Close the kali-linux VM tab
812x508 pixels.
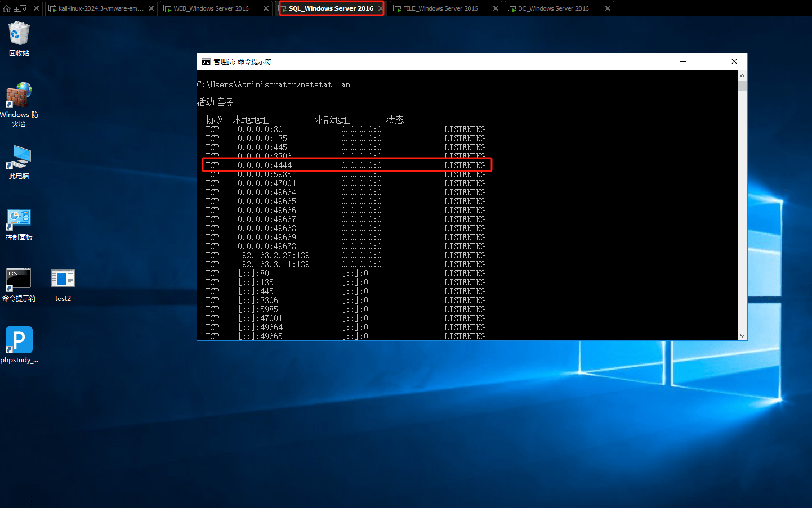click(x=151, y=8)
